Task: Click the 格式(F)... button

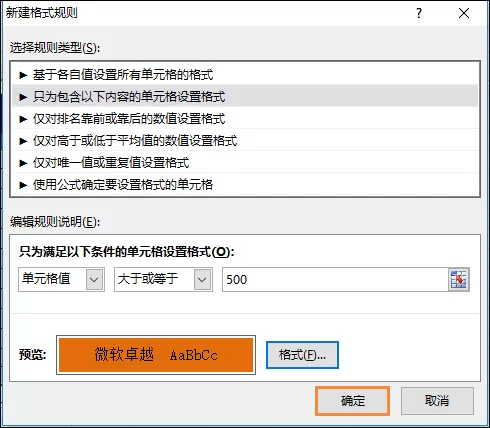Action: (x=302, y=355)
